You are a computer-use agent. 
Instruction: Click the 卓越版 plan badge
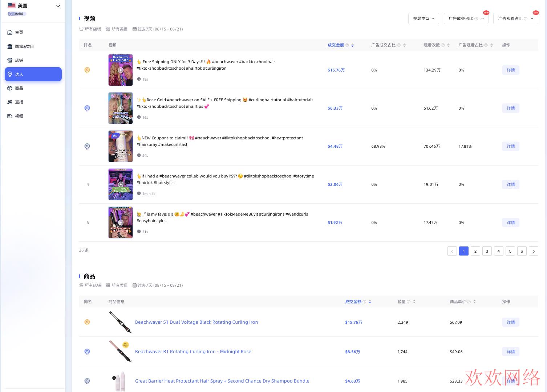17,14
